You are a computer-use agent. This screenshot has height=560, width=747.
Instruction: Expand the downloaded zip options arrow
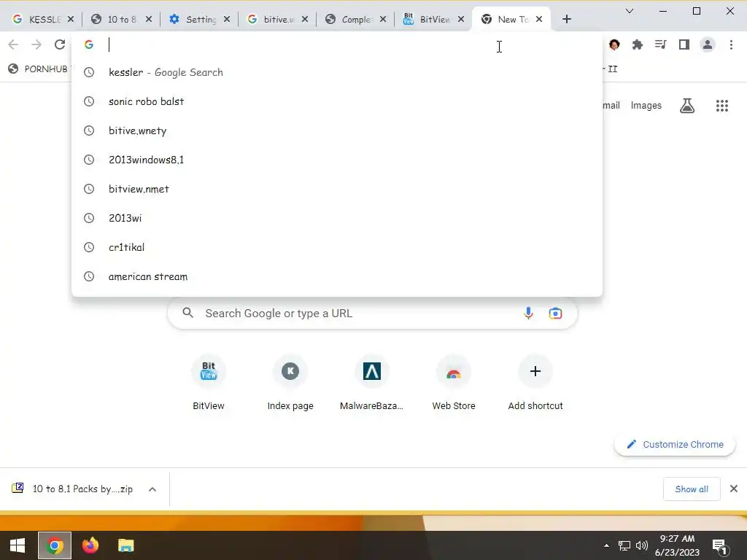point(152,489)
